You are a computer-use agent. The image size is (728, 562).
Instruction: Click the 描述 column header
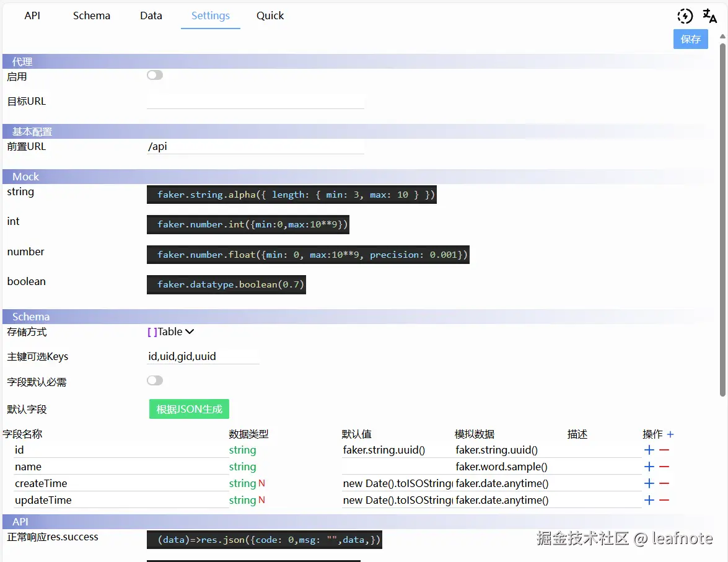point(577,434)
